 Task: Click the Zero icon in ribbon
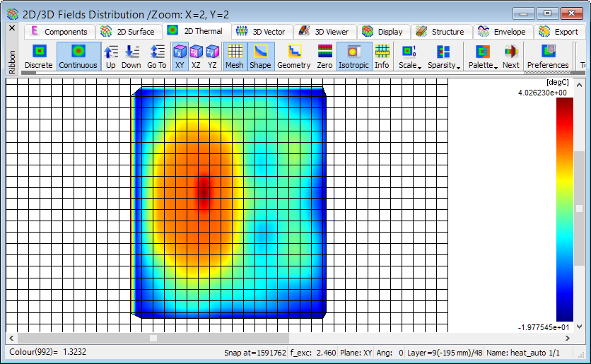tap(324, 56)
